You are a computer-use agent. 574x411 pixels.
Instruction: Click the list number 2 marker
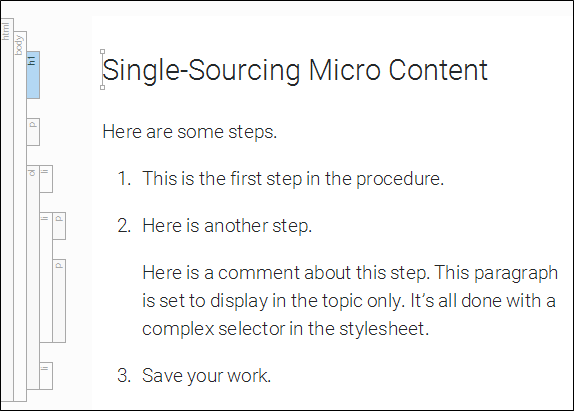(124, 226)
